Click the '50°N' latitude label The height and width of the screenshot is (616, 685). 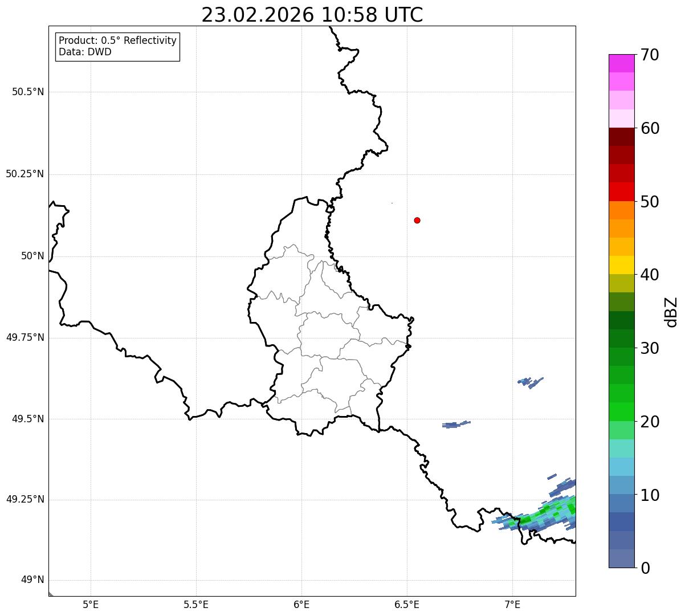tap(32, 256)
